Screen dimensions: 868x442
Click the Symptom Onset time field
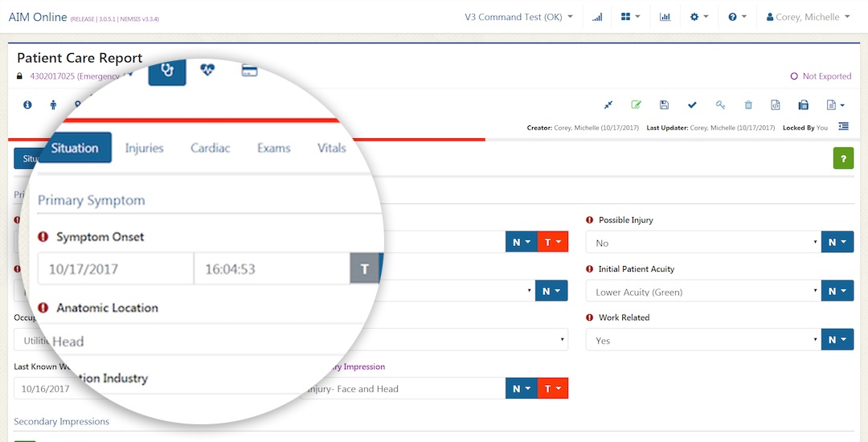(271, 269)
